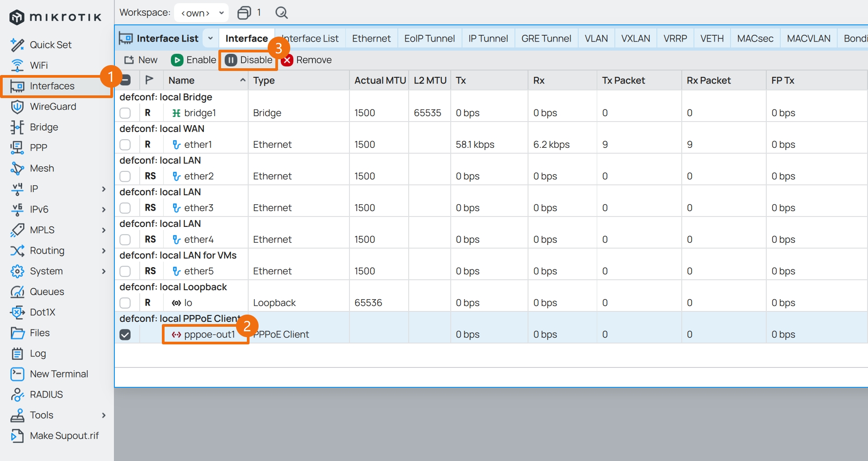Switch to the VXLAN tab
868x461 pixels.
tap(636, 38)
